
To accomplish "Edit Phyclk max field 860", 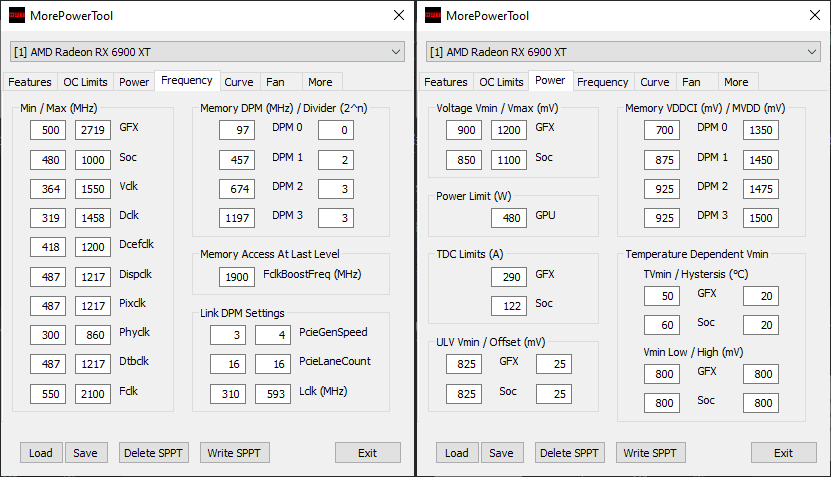I will tap(93, 334).
